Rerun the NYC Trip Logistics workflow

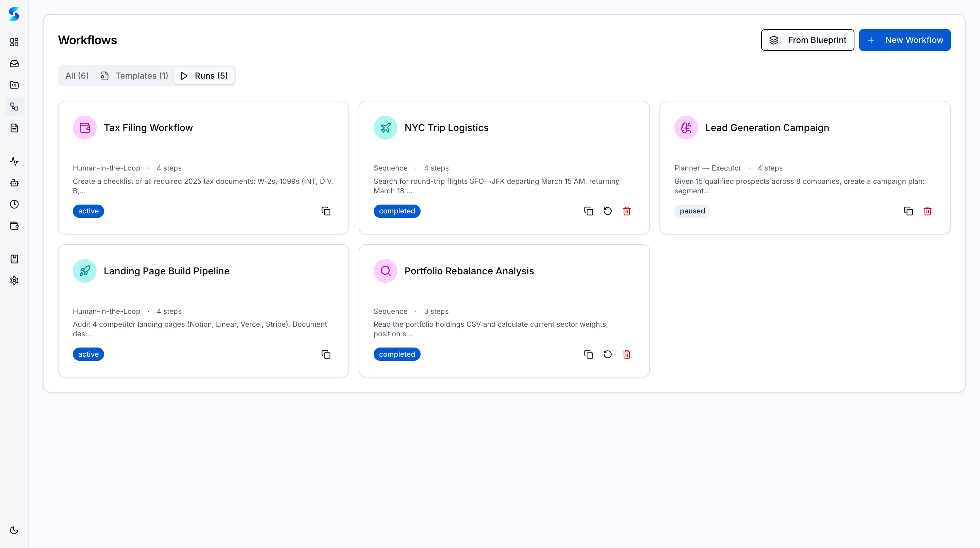click(607, 211)
